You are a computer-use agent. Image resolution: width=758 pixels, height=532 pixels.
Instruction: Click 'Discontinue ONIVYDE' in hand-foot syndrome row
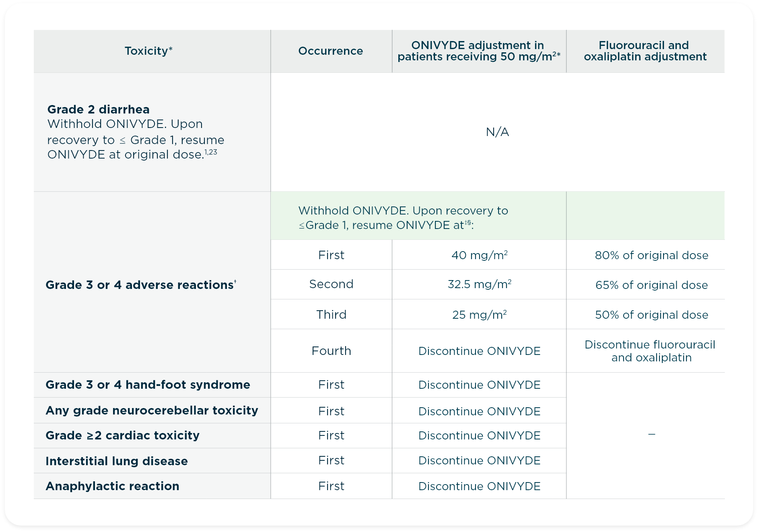[479, 385]
